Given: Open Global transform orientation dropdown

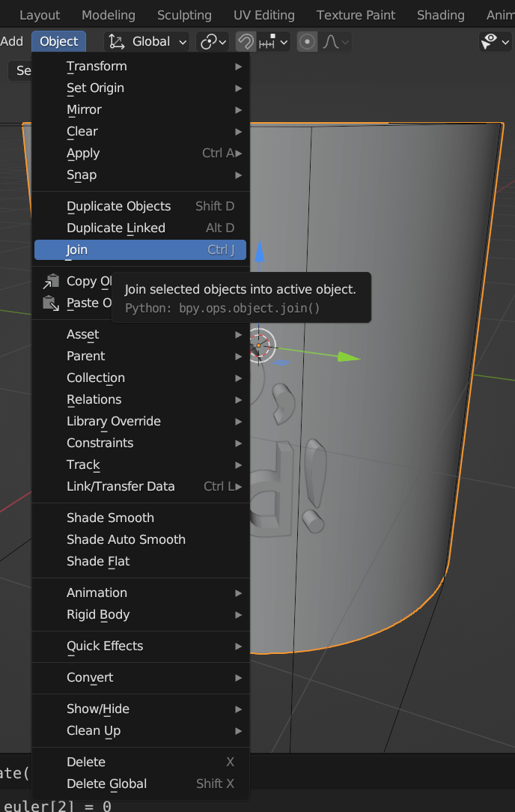Looking at the screenshot, I should click(147, 41).
